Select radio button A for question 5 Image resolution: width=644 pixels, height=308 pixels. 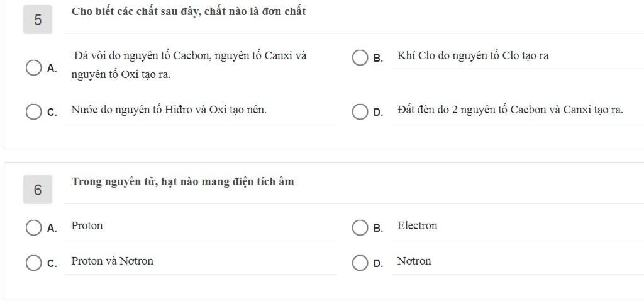click(34, 68)
